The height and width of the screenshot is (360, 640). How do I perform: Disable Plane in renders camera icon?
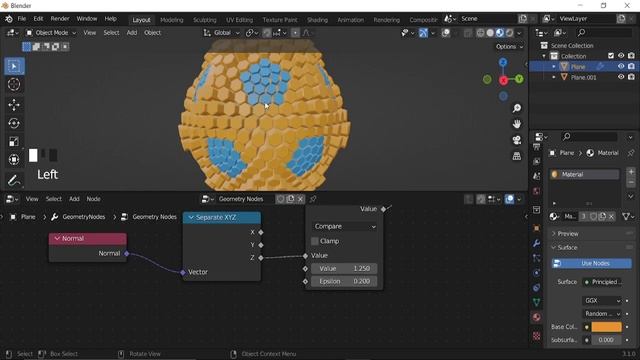(631, 66)
